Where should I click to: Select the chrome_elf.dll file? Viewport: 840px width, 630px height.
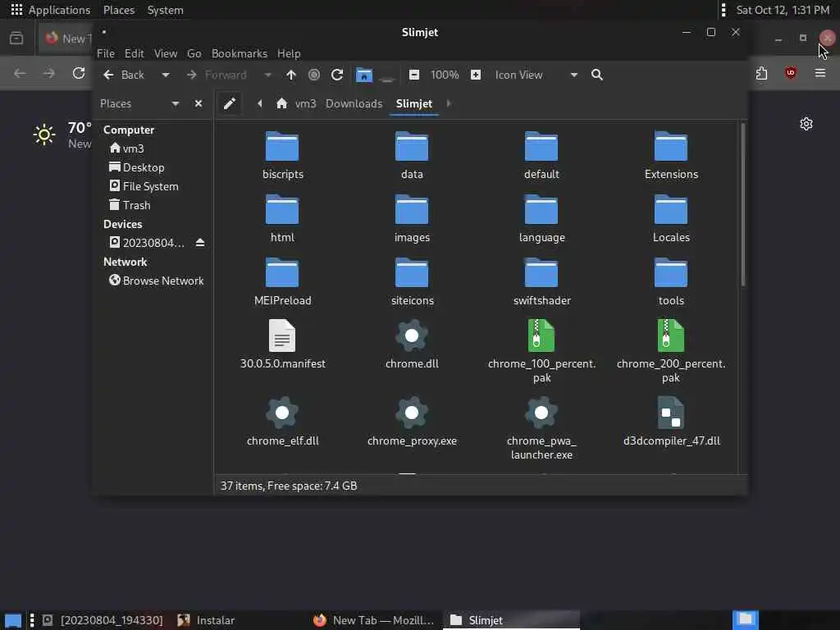tap(282, 422)
